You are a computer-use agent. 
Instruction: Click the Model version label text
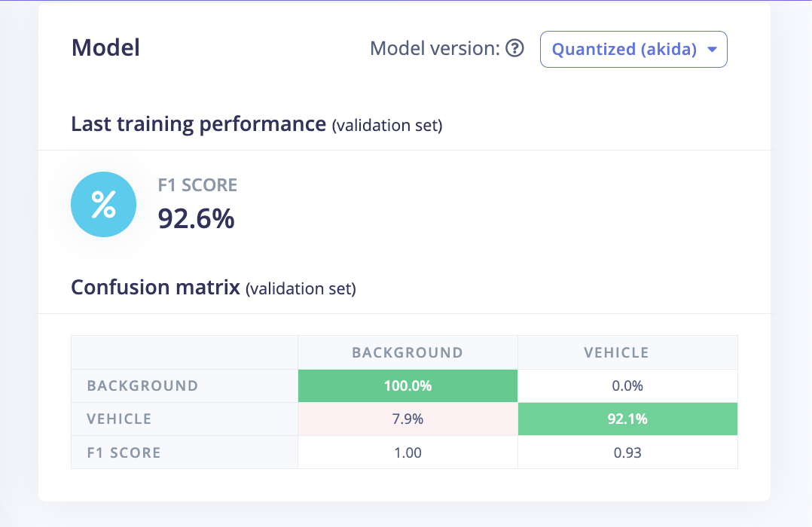click(x=435, y=49)
